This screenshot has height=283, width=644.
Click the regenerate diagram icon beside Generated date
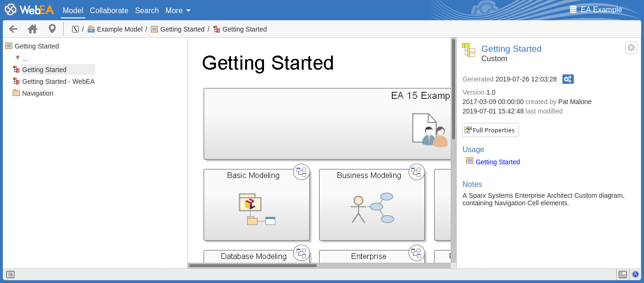pyautogui.click(x=568, y=79)
